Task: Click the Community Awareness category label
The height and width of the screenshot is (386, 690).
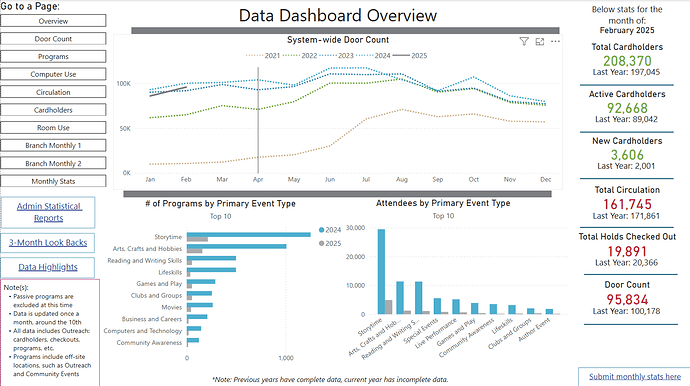Action: point(149,342)
